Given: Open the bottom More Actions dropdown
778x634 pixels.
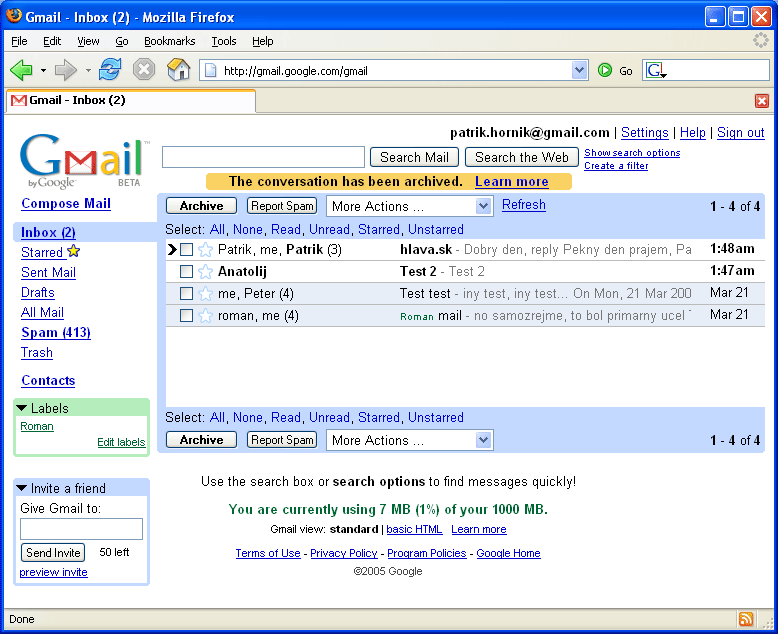Looking at the screenshot, I should point(409,440).
